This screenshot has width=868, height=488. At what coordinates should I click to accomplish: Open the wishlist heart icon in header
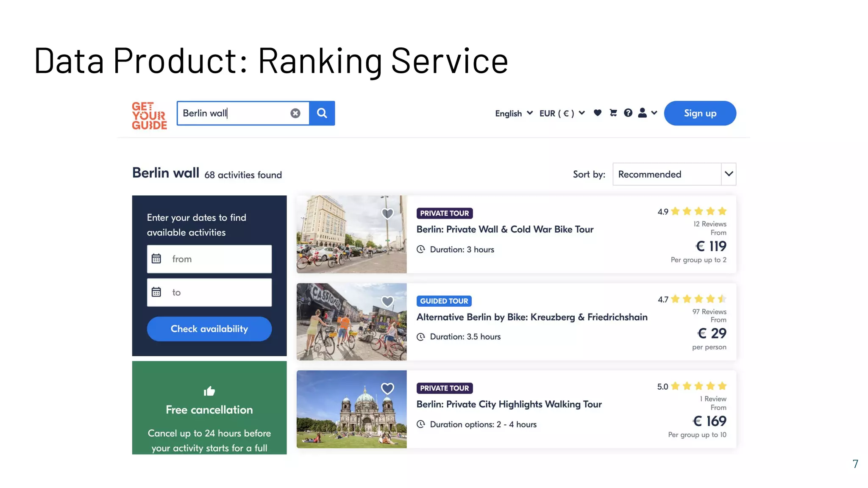598,113
